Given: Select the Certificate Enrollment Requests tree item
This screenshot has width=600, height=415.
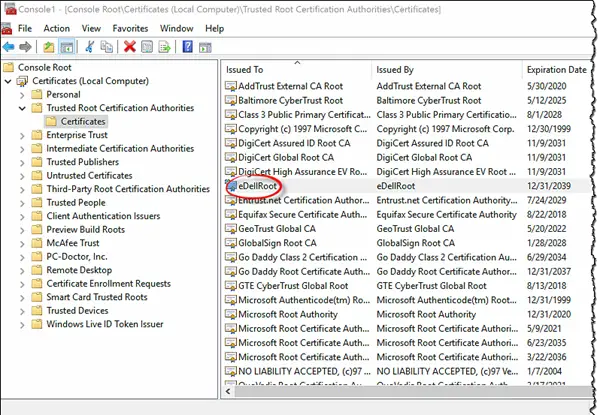Looking at the screenshot, I should coord(109,284).
